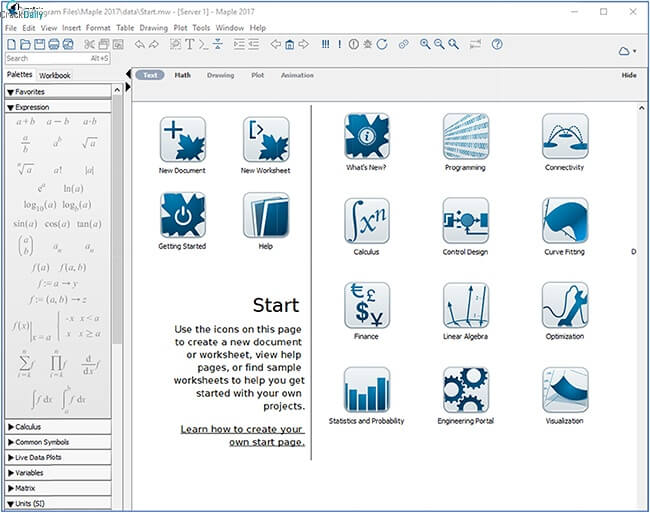Open the Optimization icon
This screenshot has width=650, height=513.
tap(565, 305)
